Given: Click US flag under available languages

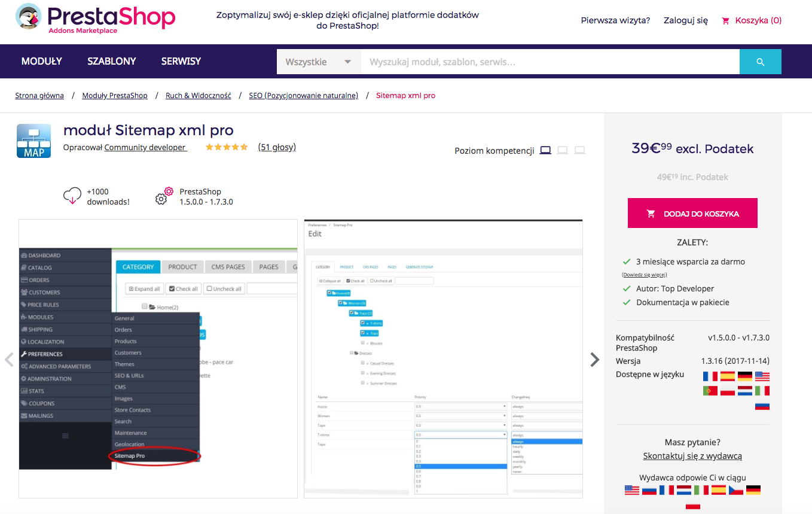Looking at the screenshot, I should point(762,376).
